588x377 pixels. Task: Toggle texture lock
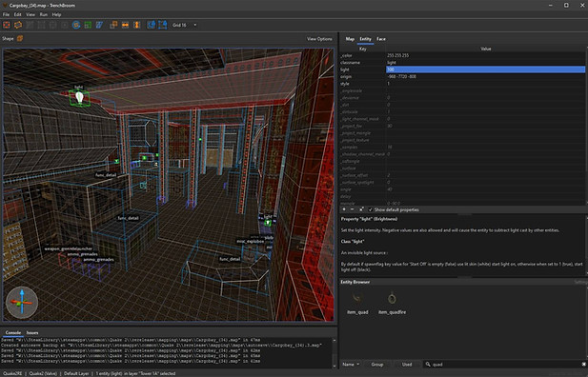pyautogui.click(x=152, y=25)
